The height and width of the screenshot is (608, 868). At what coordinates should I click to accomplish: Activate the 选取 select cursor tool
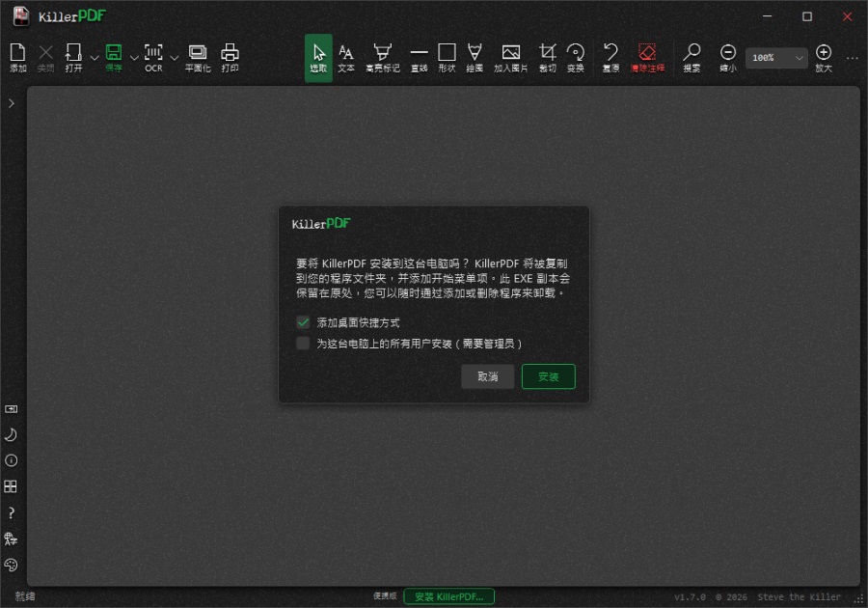[318, 58]
